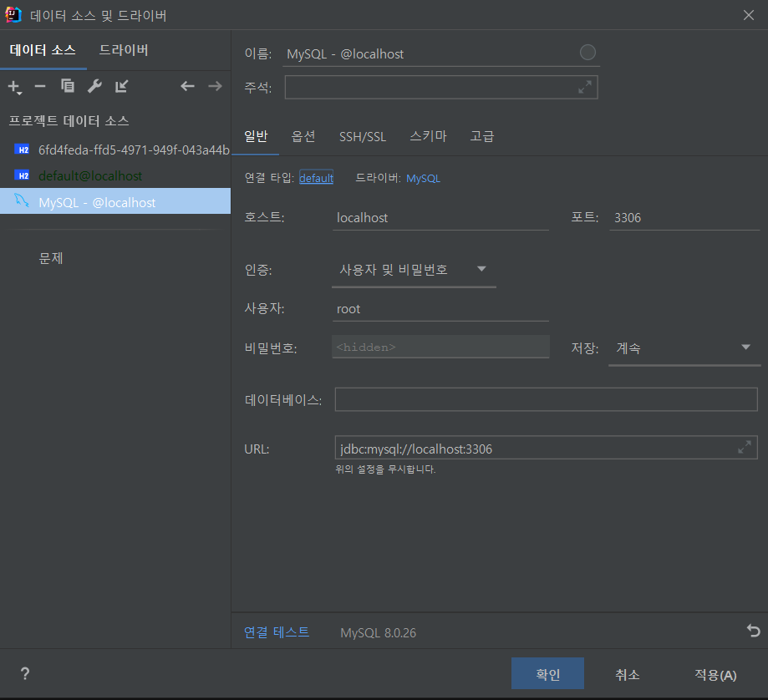Click the make global import arrow icon

pos(121,86)
